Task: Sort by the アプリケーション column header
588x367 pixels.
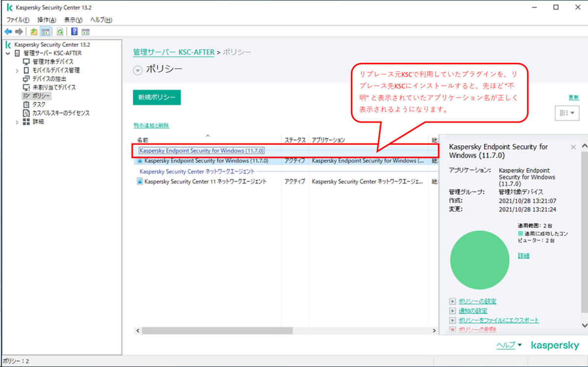Action: 368,140
